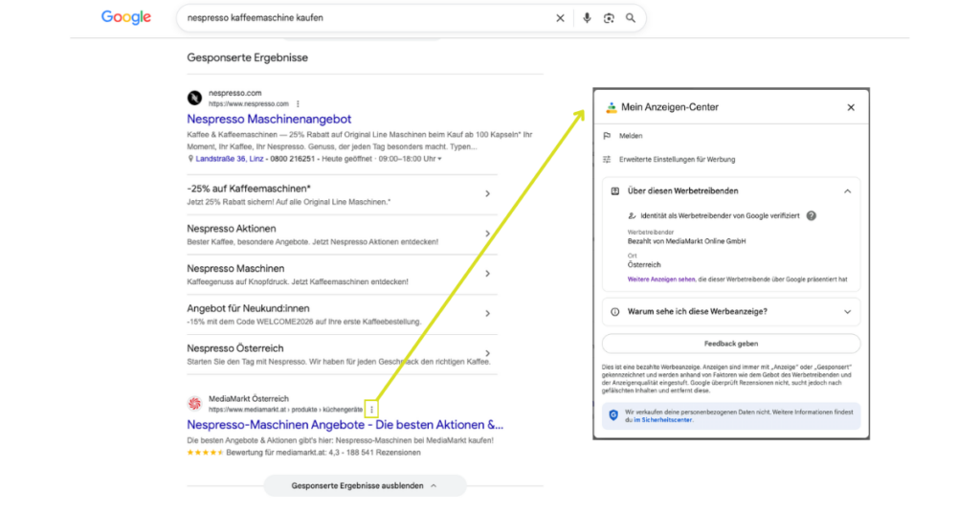Open the Nespresso Österreich sitelink
The image size is (980, 513).
click(235, 348)
